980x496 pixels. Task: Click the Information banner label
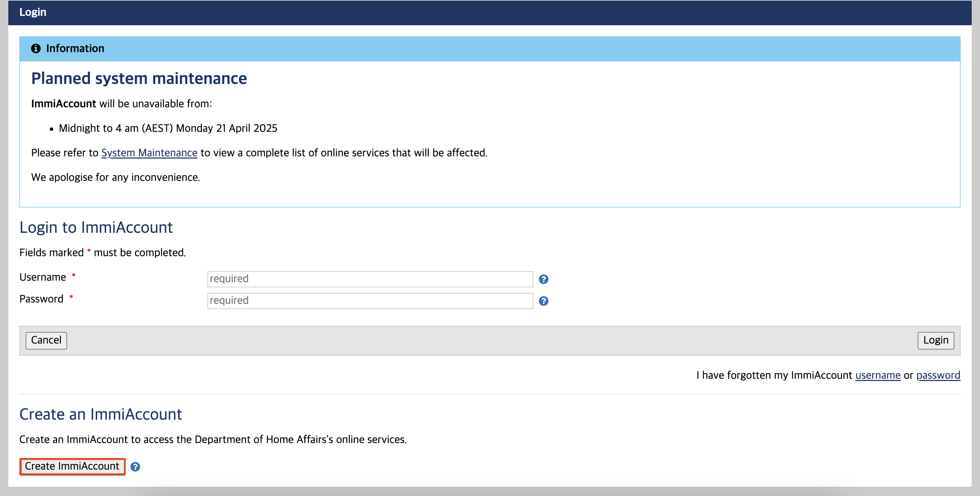click(75, 49)
